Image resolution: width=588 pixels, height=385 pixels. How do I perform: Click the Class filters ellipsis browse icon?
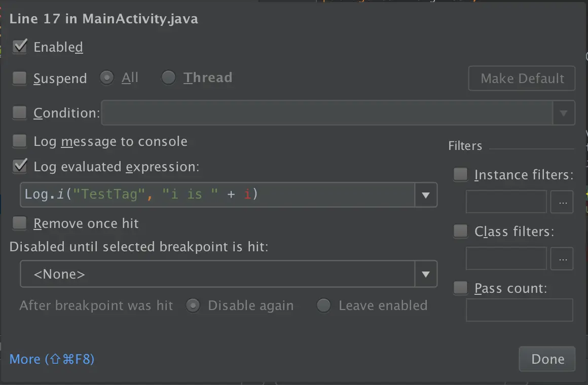point(563,259)
